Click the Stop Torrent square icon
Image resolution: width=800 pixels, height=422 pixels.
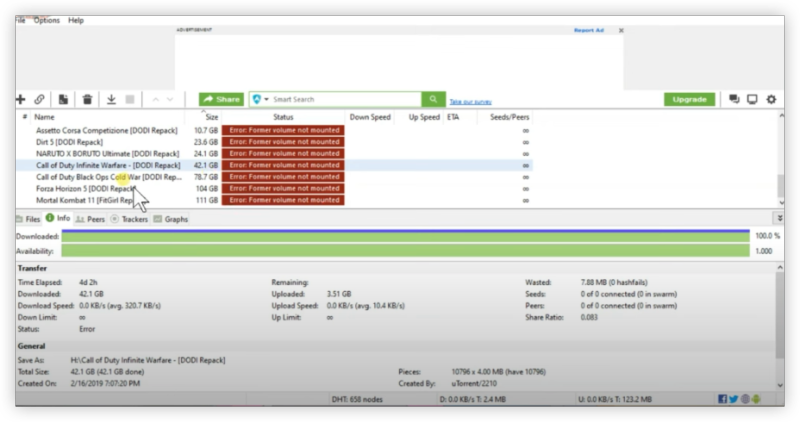point(130,99)
